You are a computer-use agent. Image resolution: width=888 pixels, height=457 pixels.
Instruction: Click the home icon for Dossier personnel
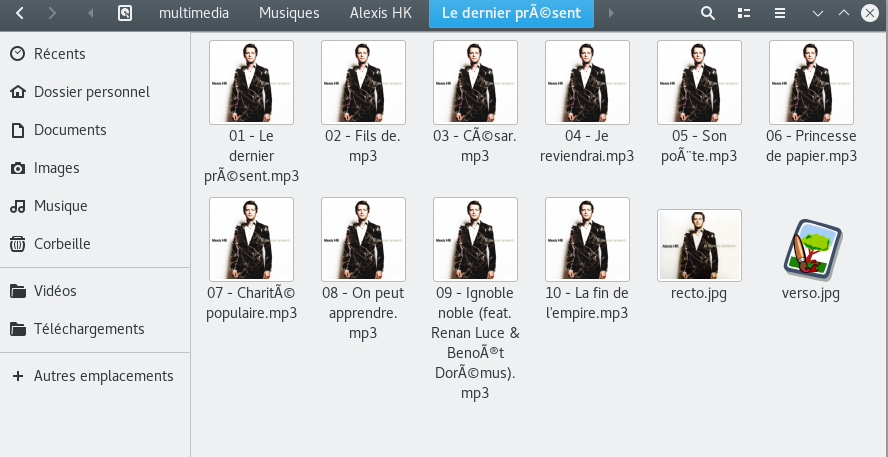tap(18, 92)
